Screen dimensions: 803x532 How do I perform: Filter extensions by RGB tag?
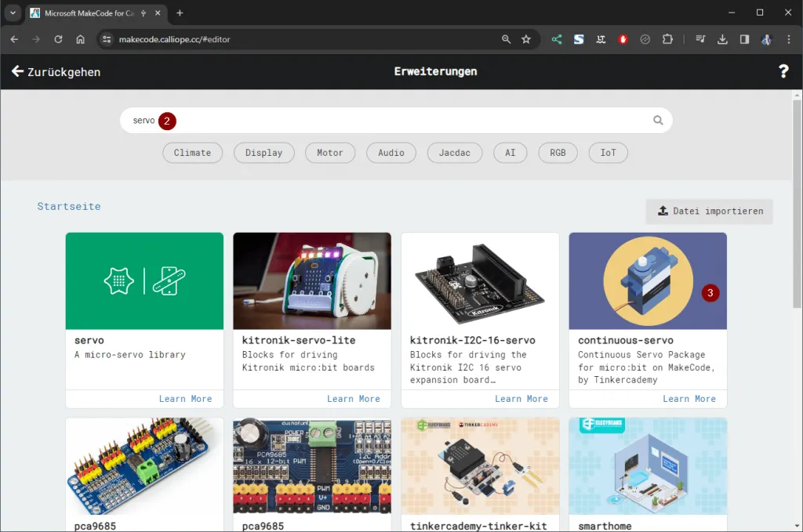(558, 153)
